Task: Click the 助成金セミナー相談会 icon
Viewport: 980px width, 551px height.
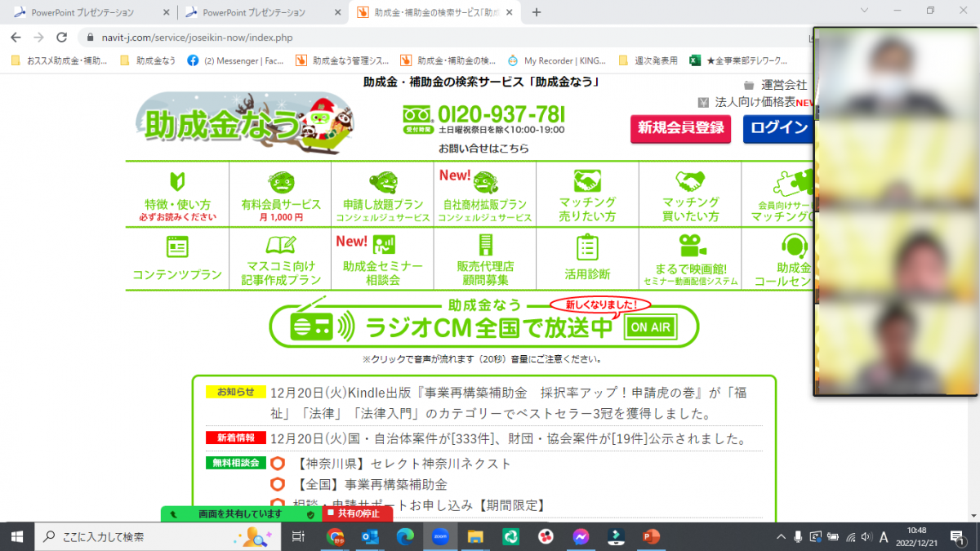Action: point(383,245)
